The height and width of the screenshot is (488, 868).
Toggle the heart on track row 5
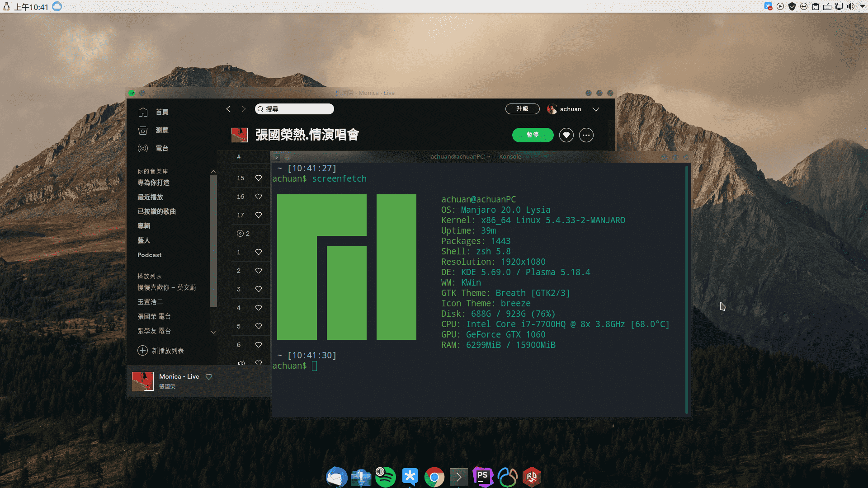(x=259, y=326)
